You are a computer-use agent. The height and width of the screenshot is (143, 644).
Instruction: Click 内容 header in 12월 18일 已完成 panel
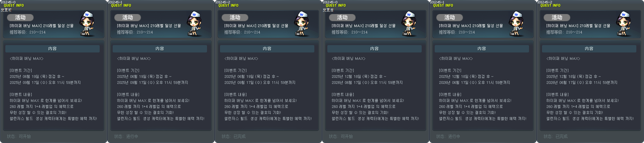pyautogui.click(x=589, y=49)
